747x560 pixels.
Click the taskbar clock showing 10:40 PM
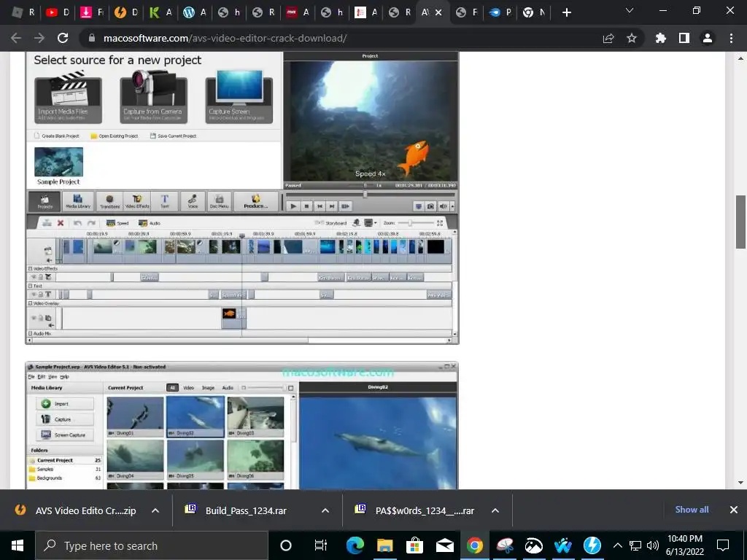[684, 545]
